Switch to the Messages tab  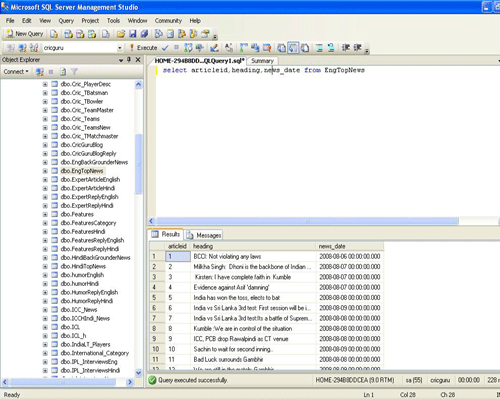coord(204,235)
